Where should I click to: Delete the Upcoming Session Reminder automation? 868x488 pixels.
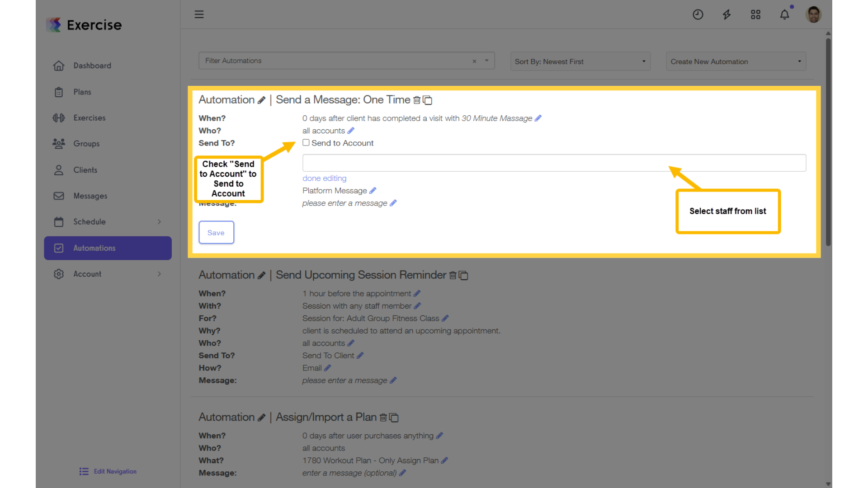point(453,275)
